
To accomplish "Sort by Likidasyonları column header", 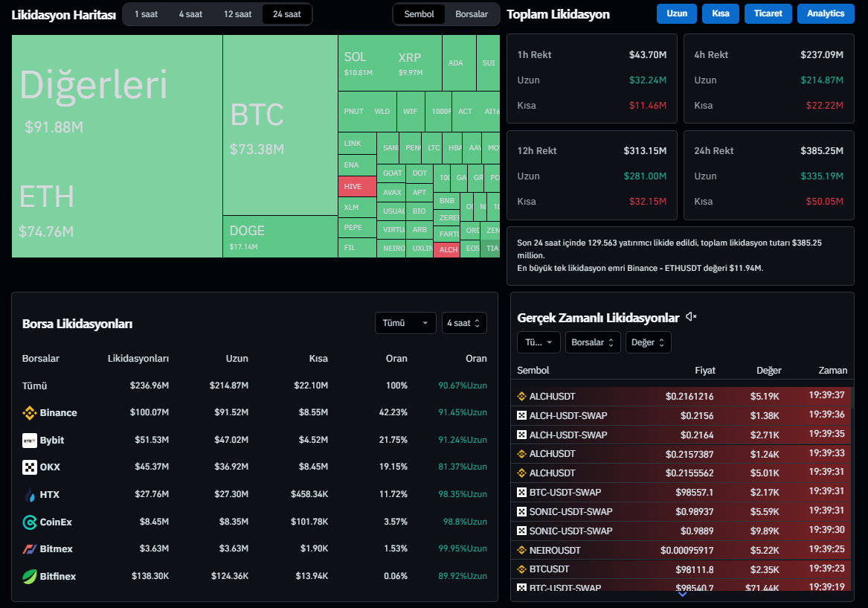I will [138, 359].
